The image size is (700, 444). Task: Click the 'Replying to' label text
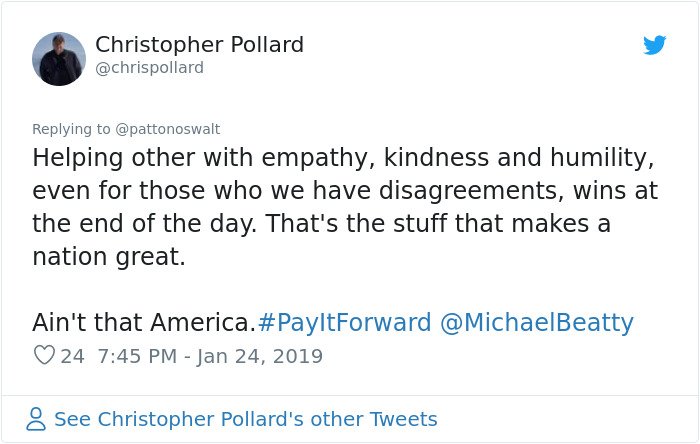(x=71, y=129)
